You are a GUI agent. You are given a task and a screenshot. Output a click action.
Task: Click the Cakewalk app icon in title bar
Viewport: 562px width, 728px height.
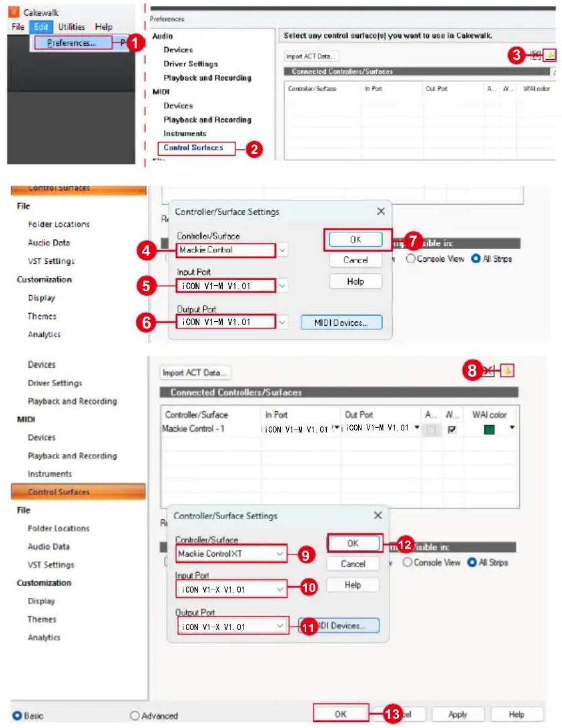14,12
